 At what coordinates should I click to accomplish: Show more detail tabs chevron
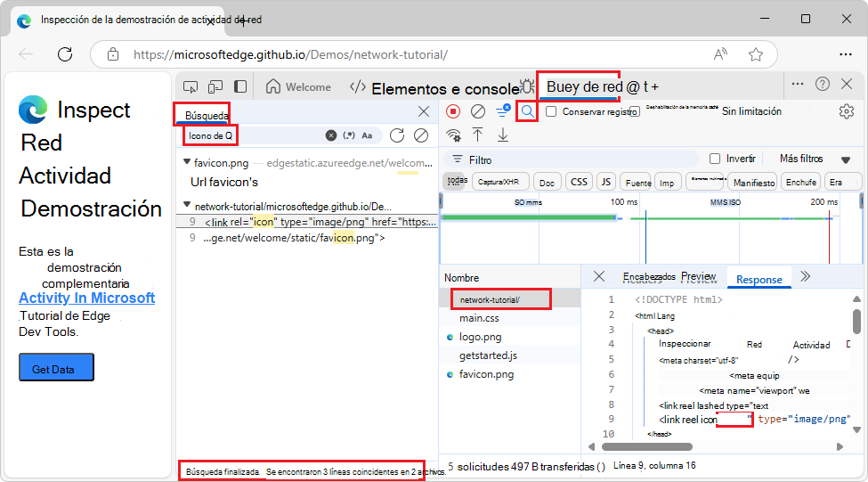tap(806, 276)
